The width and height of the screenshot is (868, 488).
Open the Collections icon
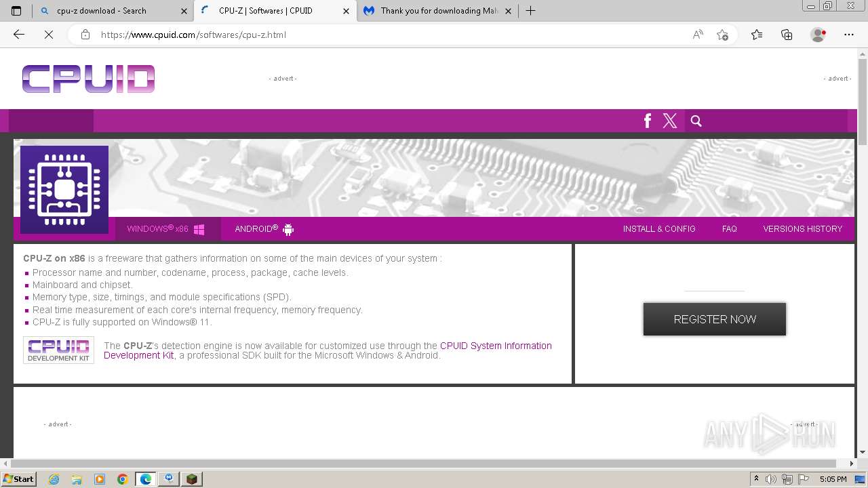pos(787,35)
